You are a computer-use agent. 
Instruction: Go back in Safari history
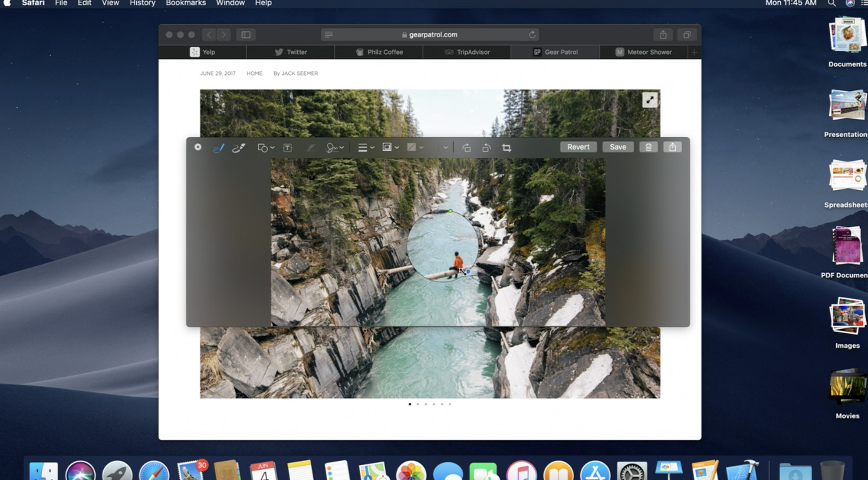(x=209, y=35)
